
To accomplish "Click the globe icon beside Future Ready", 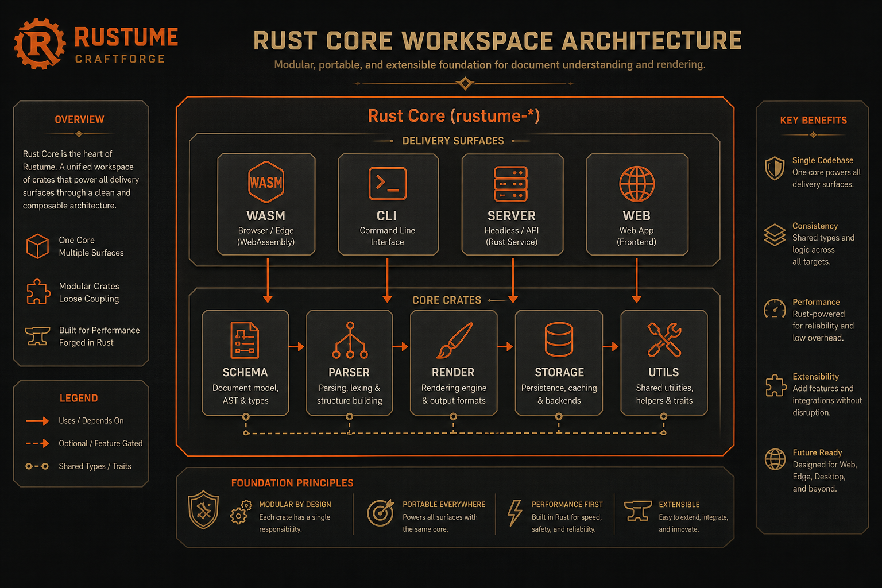I will coord(775,459).
